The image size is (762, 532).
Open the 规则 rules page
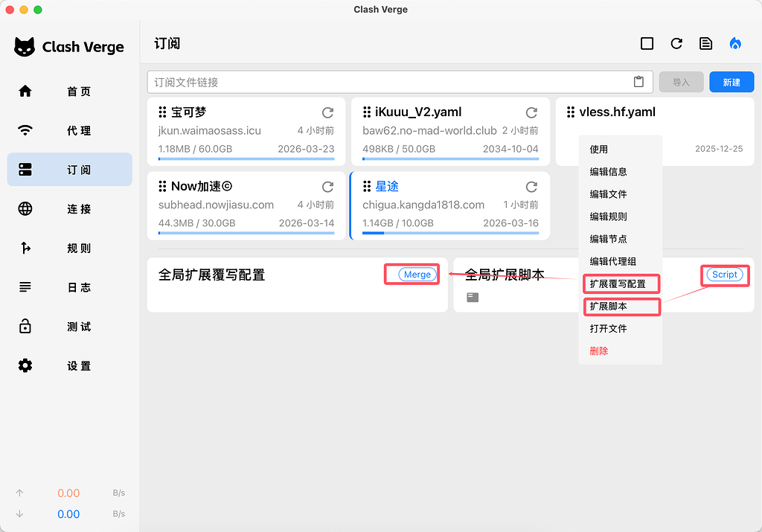[x=69, y=249]
